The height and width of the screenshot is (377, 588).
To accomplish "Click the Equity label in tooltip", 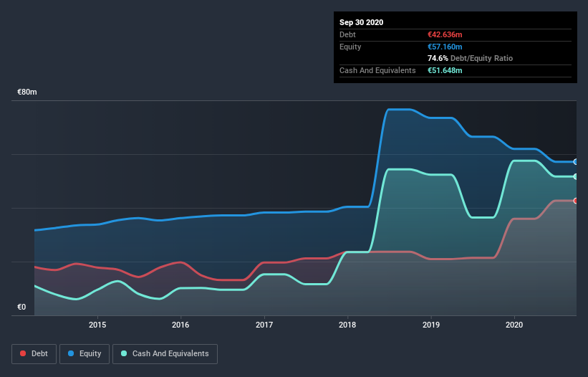I will coord(350,47).
